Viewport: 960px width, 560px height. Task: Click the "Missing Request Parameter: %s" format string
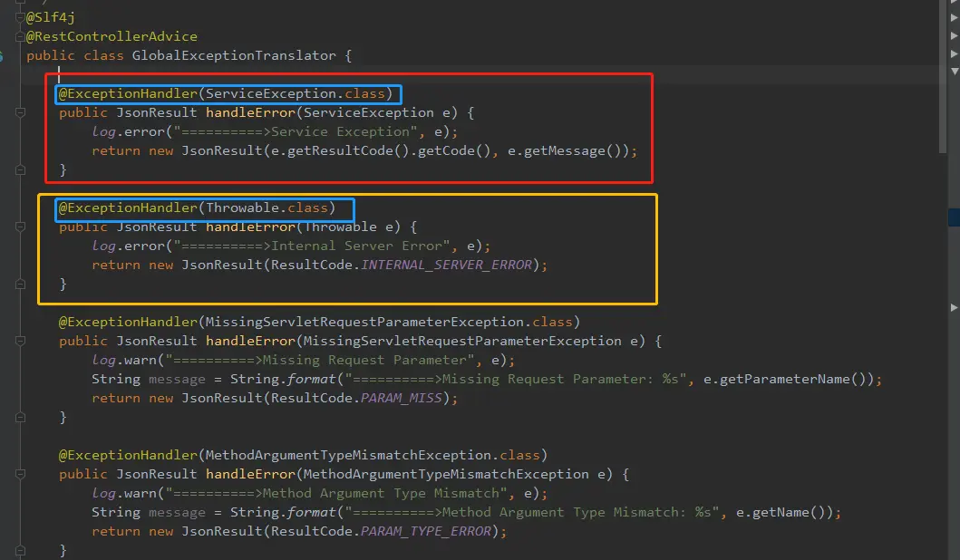click(516, 379)
